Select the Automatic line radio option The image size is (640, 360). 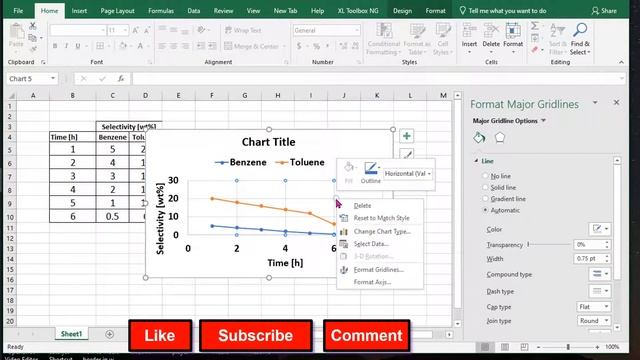point(485,210)
